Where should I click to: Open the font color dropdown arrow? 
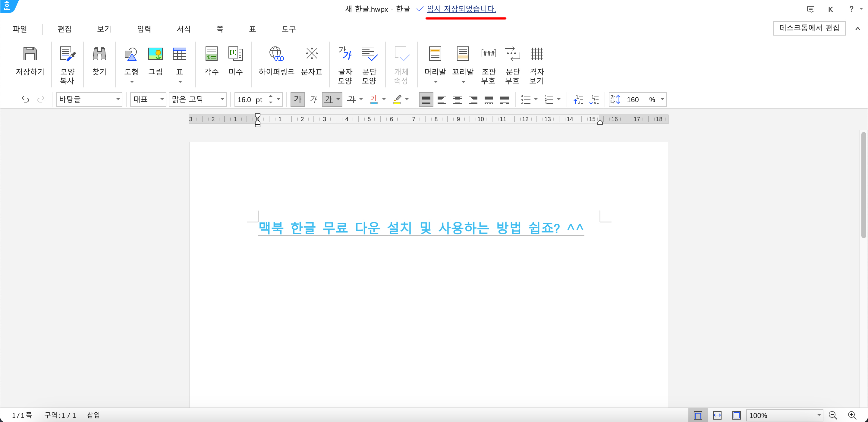(x=384, y=99)
